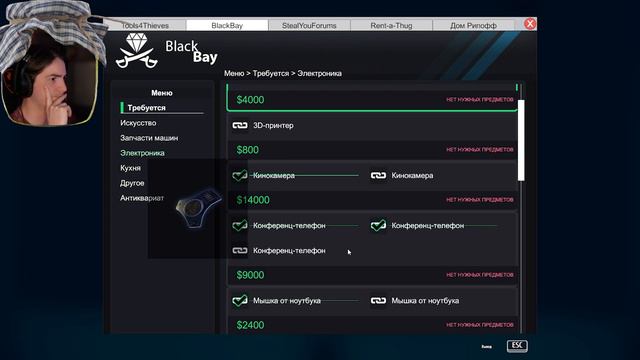640x360 pixels.
Task: Select the Электроника category
Action: (x=142, y=153)
